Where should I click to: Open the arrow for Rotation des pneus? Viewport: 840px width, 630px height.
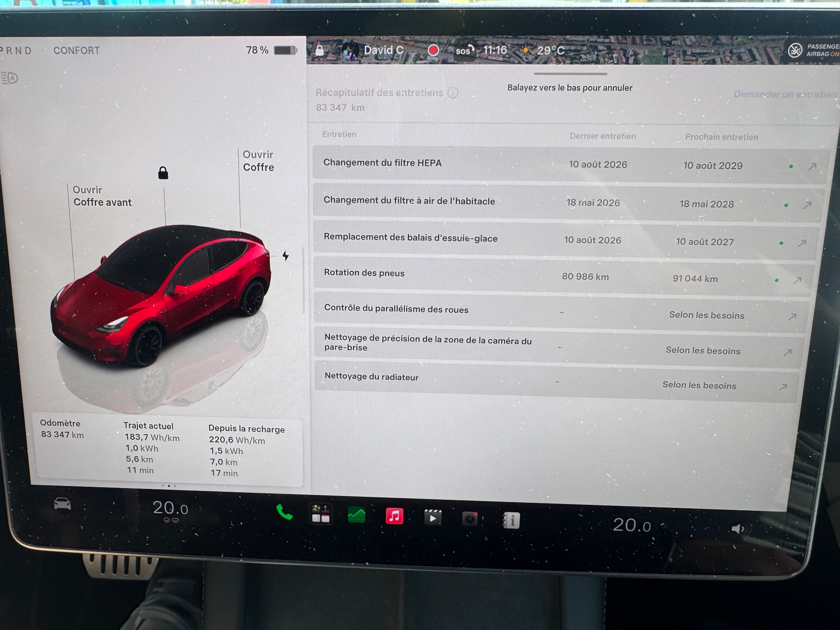797,281
